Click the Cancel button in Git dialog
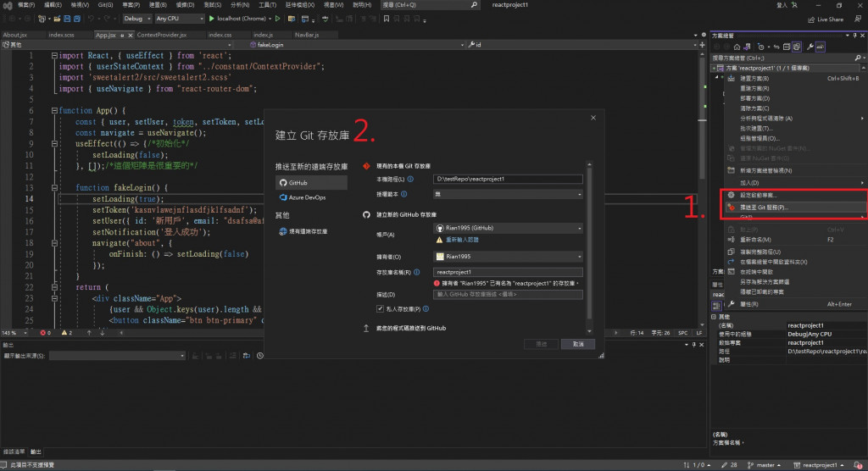Viewport: 868px width, 471px height. (578, 344)
